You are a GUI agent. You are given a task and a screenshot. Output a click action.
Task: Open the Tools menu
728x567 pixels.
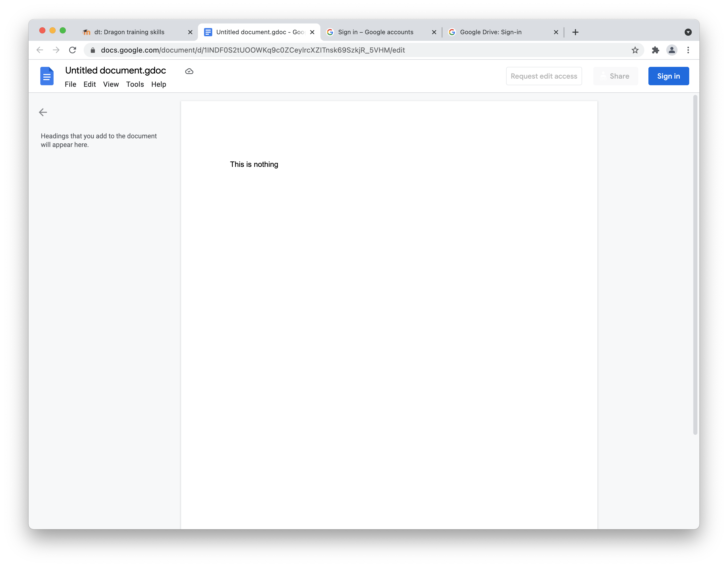tap(135, 84)
